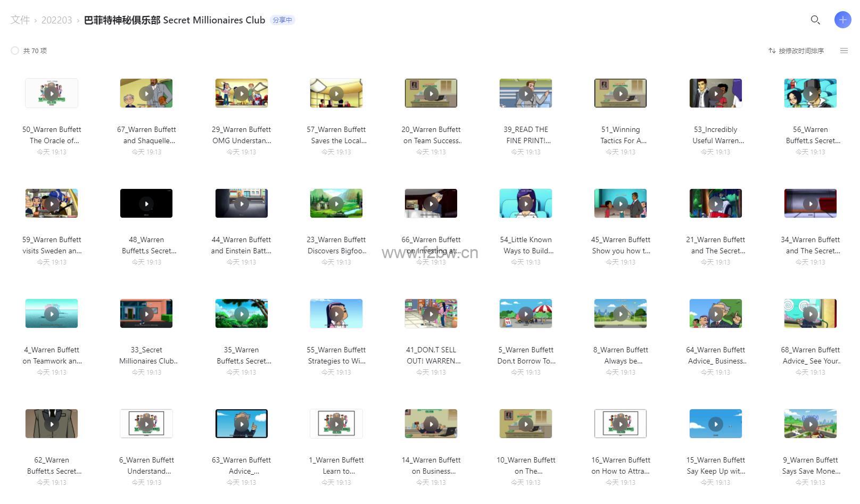
Task: Switch view with the list layout icon
Action: [844, 51]
